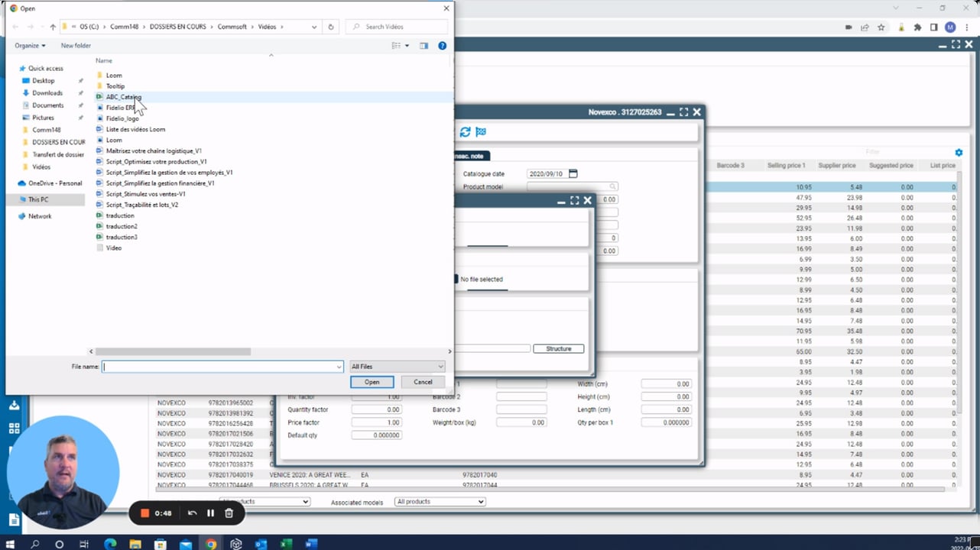Screen dimensions: 980x550
Task: Click the New folder button
Action: [76, 46]
